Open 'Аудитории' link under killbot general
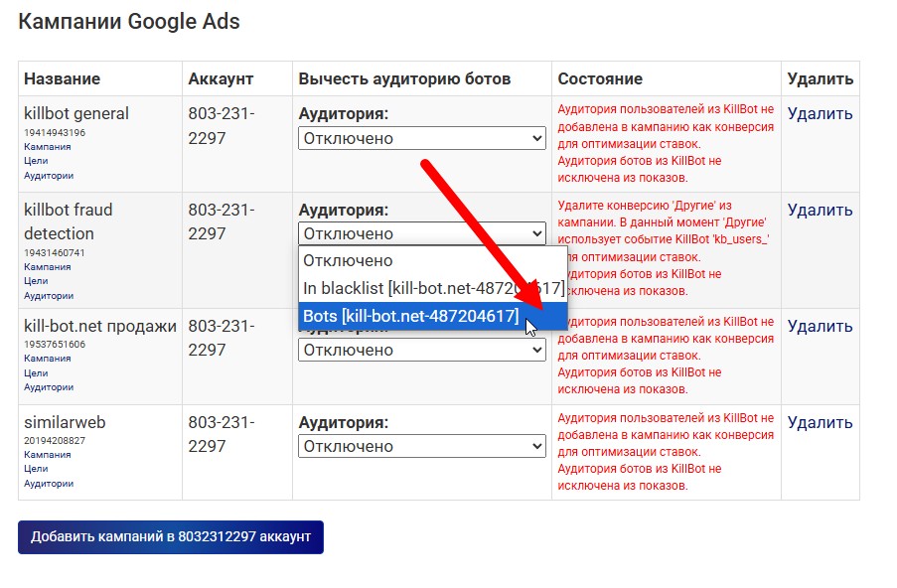Image resolution: width=897 pixels, height=588 pixels. [49, 176]
